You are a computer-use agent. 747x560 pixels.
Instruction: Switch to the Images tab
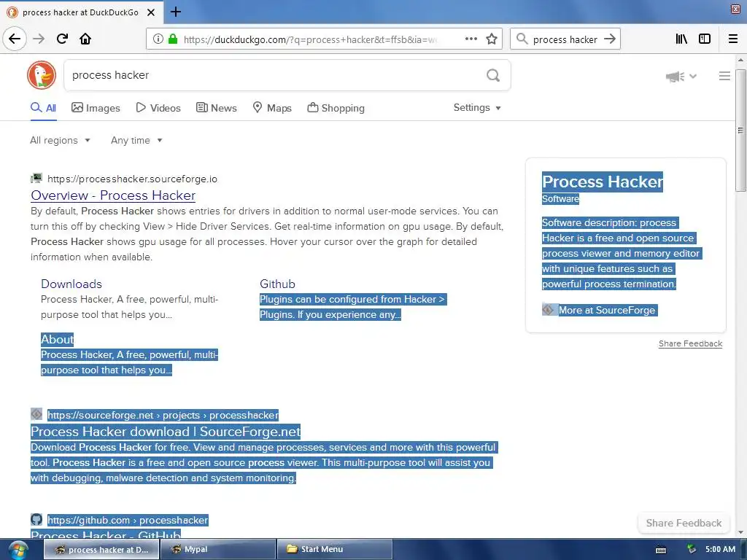tap(96, 108)
